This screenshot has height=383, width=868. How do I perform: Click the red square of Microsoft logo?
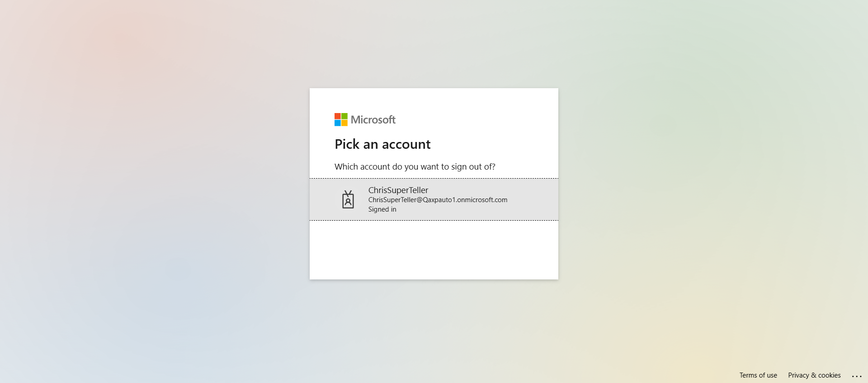point(338,116)
